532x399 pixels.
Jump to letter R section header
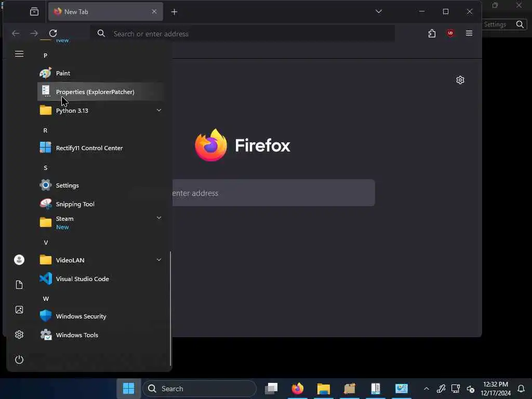(46, 130)
